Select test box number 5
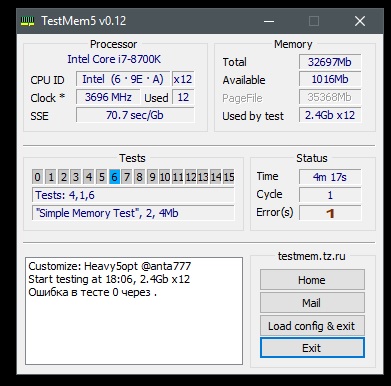Viewport: 391px width, 386px height. pos(102,177)
